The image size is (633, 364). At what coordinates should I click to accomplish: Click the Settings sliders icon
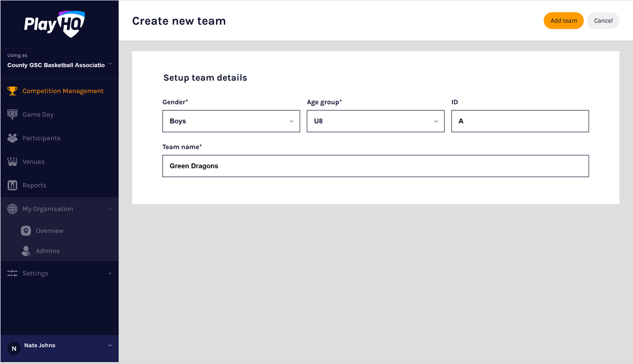click(13, 273)
